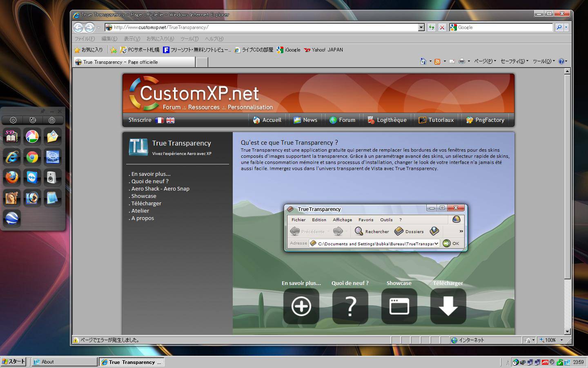The width and height of the screenshot is (588, 368).
Task: Open the new blank tab button
Action: [x=202, y=62]
